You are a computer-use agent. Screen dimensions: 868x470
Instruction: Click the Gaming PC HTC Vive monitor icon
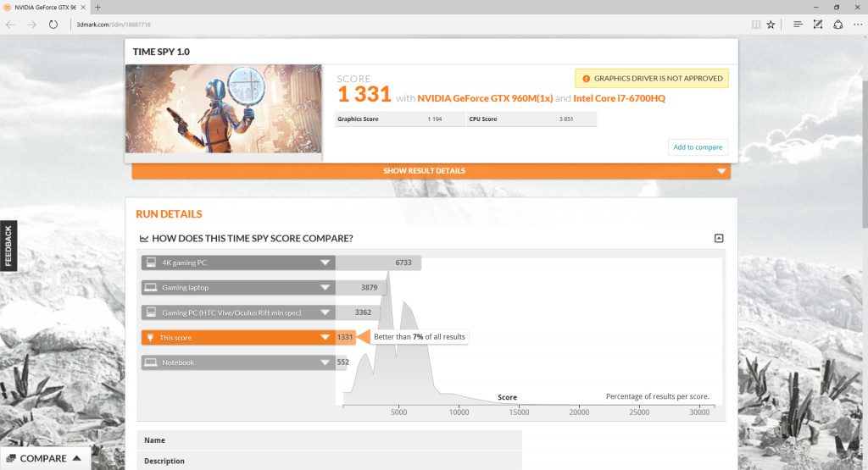[151, 312]
